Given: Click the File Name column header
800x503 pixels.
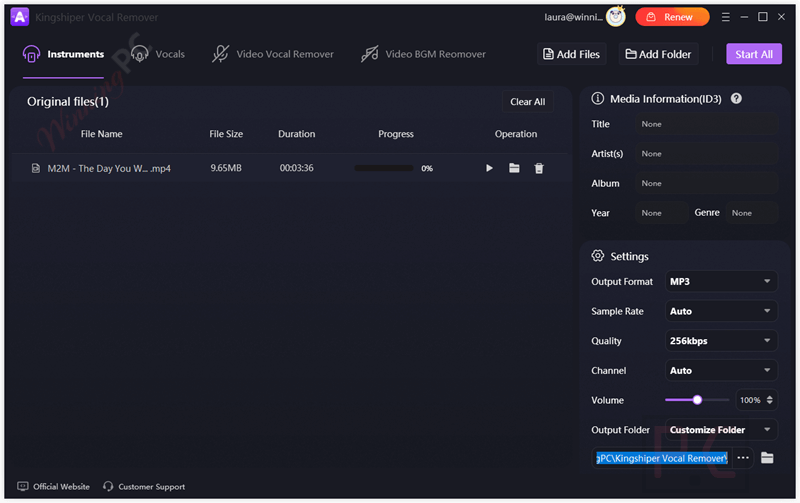Looking at the screenshot, I should point(102,134).
